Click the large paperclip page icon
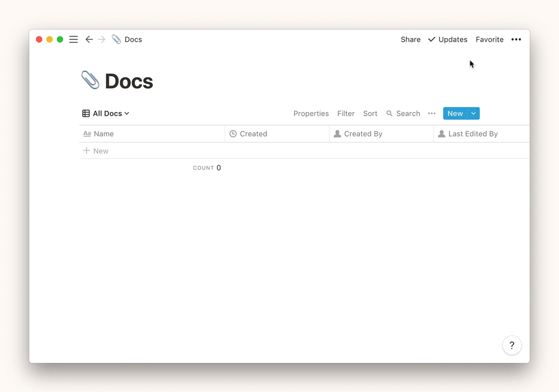Viewport: 559px width, 392px height. [x=90, y=81]
